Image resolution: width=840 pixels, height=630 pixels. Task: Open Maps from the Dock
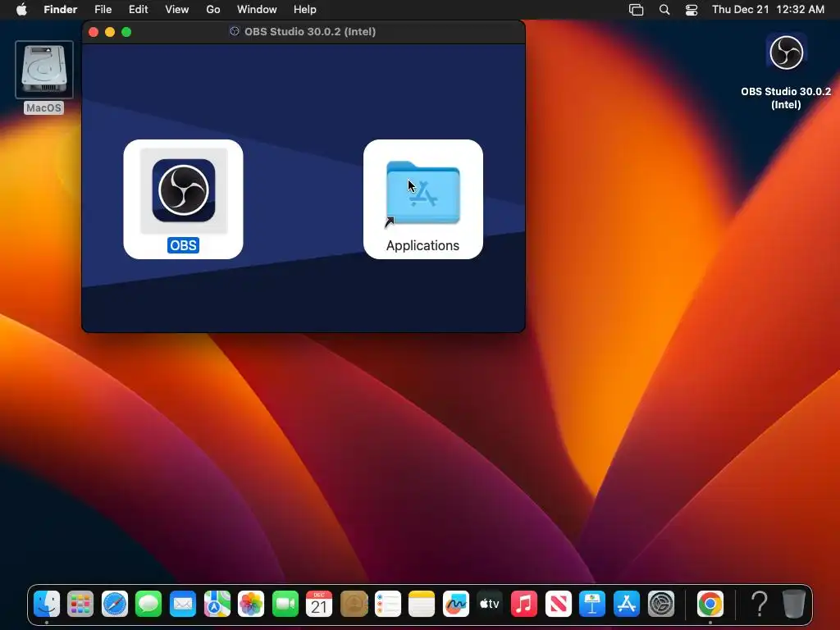pos(217,604)
